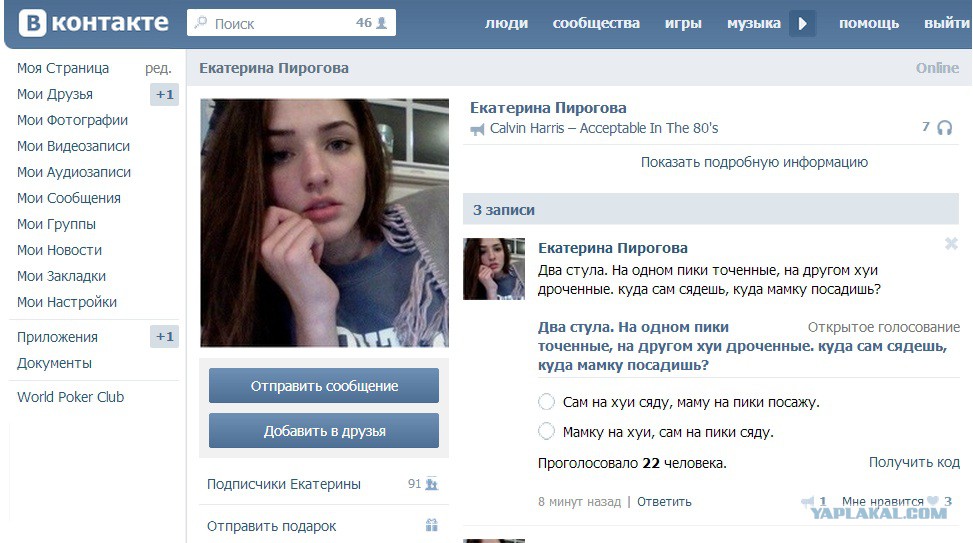Open Мои Аудиозаписи
Viewport: 973px width, 543px height.
pos(74,173)
